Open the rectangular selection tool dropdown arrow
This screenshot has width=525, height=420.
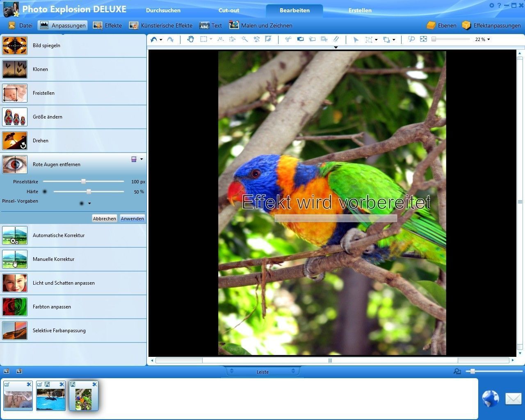click(211, 39)
